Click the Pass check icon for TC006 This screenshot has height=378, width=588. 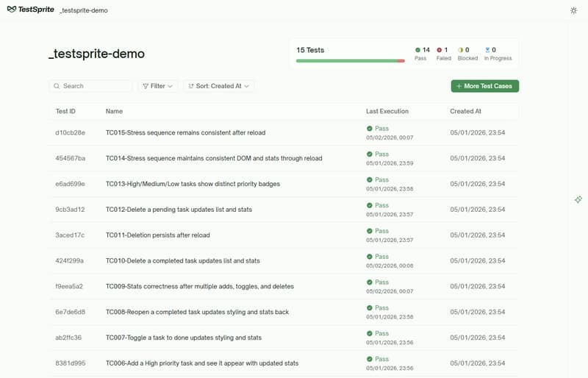coord(370,359)
